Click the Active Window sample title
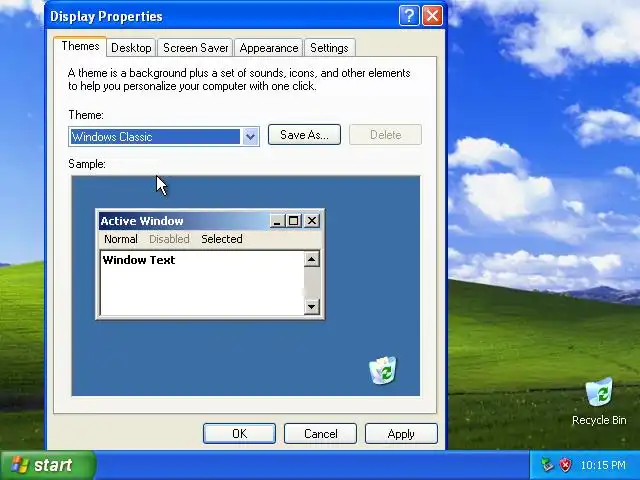Image resolution: width=640 pixels, height=480 pixels. 142,221
